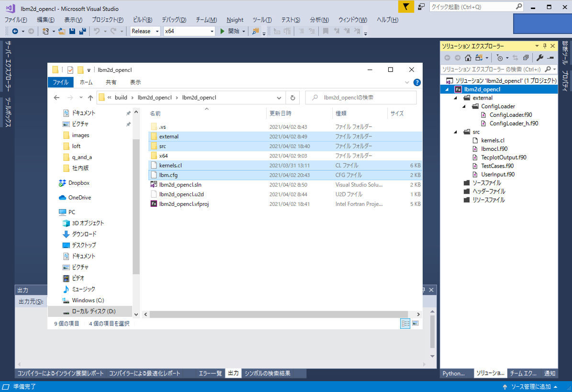Click the build breadcrumb in address bar
The image size is (572, 392).
121,98
